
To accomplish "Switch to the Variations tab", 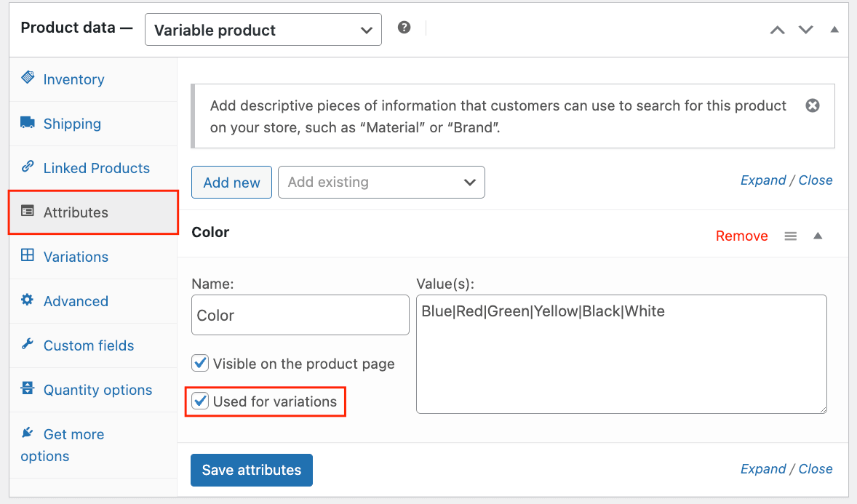I will coord(93,257).
